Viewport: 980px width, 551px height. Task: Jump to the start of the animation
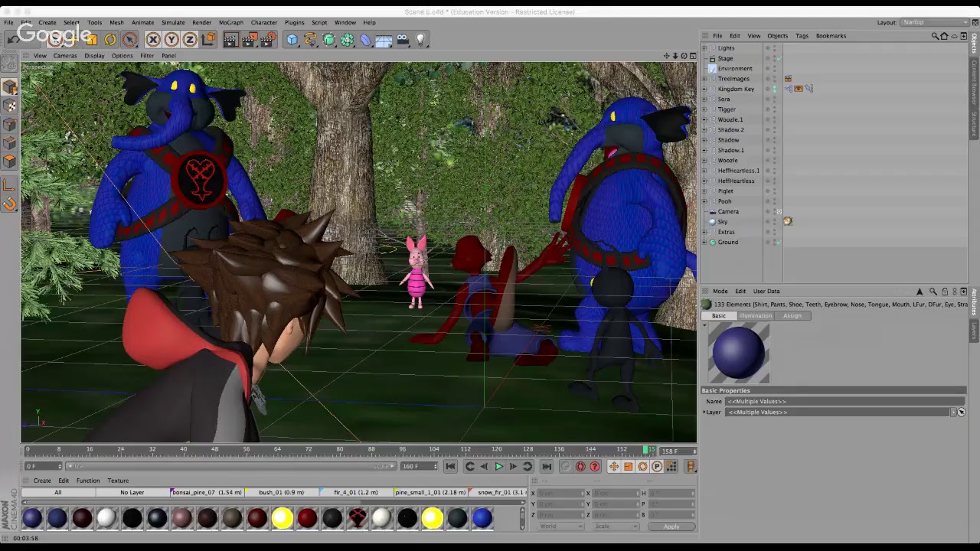[x=450, y=467]
